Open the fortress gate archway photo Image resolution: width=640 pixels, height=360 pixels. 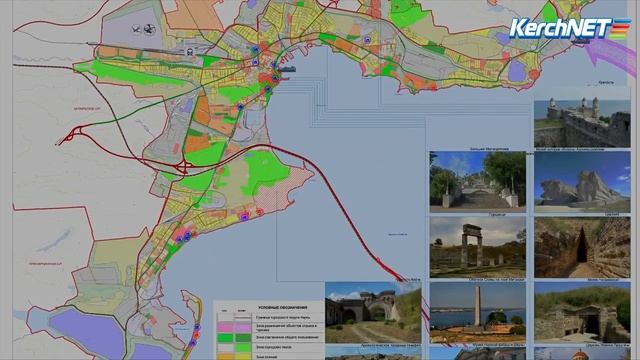[373, 313]
